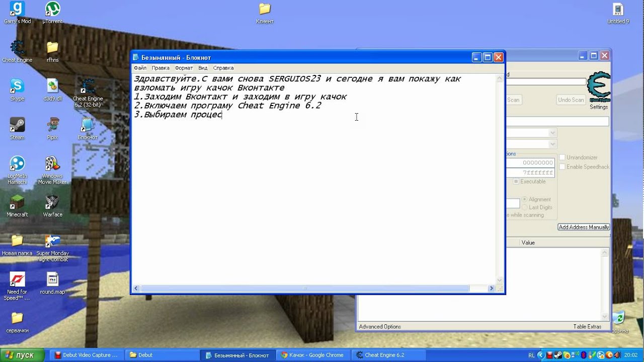Select the Pipix desktop icon
Image resolution: width=644 pixels, height=362 pixels.
[x=52, y=129]
